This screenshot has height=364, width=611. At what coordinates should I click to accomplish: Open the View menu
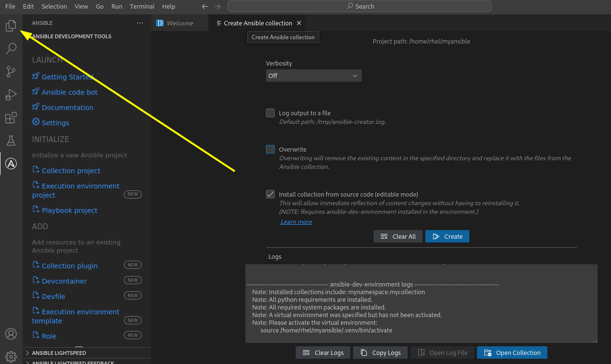[81, 7]
